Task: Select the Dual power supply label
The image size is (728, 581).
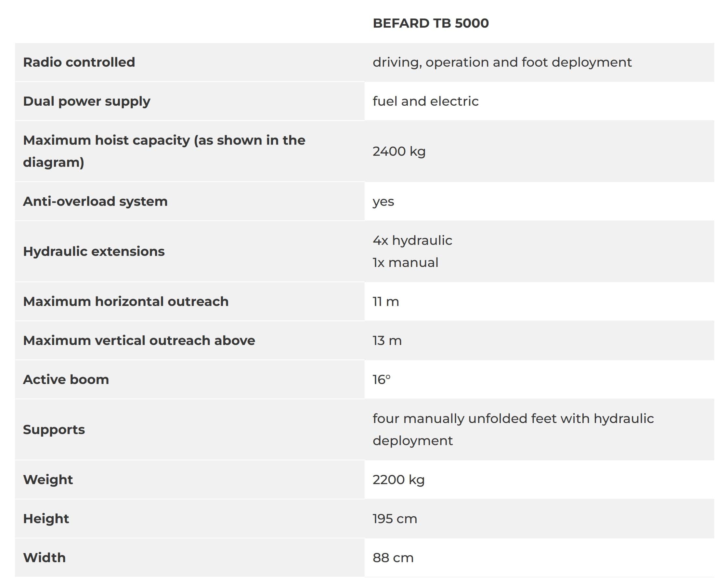Action: click(86, 101)
